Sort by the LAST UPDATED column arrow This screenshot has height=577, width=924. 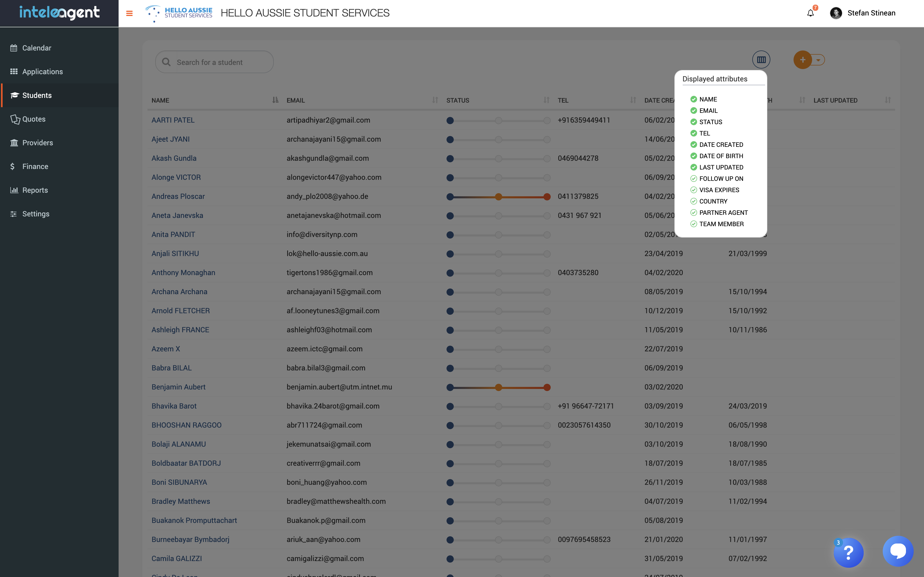(x=887, y=100)
